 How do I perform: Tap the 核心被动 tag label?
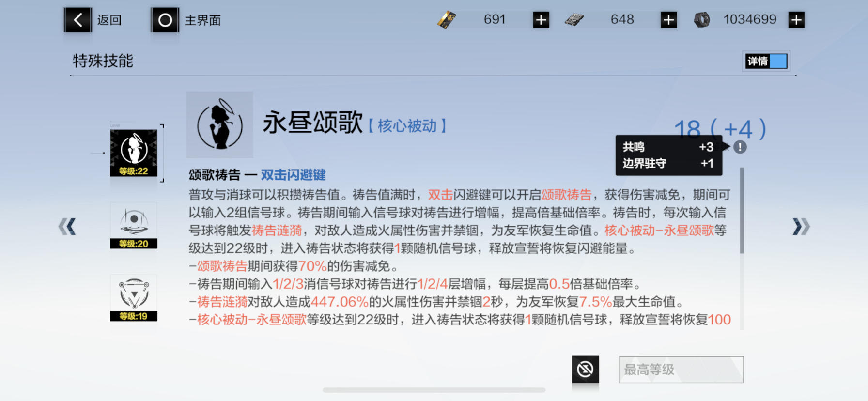[x=407, y=126]
